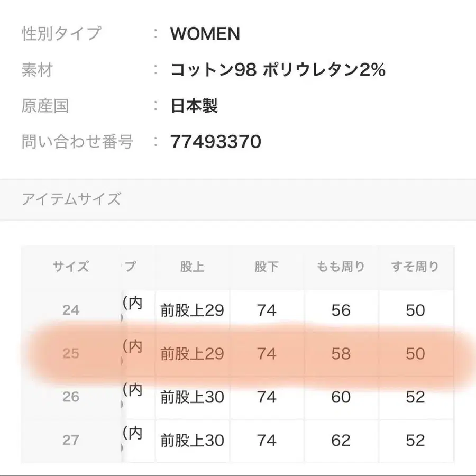This screenshot has width=476, height=476.
Task: Click the WOMEN gender type value
Action: tap(205, 34)
